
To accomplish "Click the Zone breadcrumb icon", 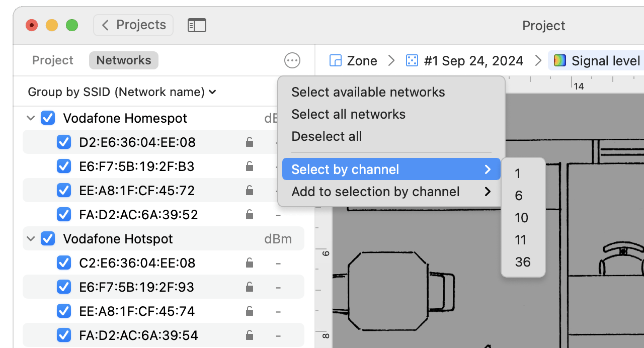I will click(336, 61).
